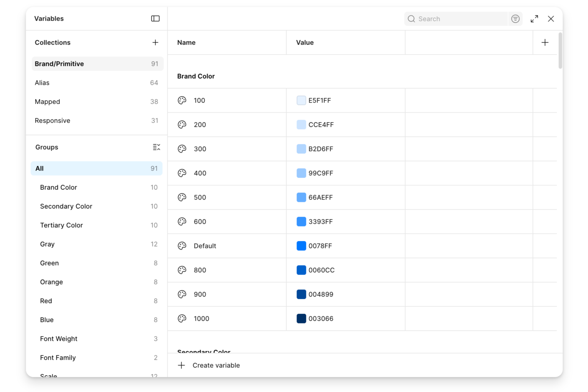Click the palette icon for Default variable

click(x=182, y=246)
